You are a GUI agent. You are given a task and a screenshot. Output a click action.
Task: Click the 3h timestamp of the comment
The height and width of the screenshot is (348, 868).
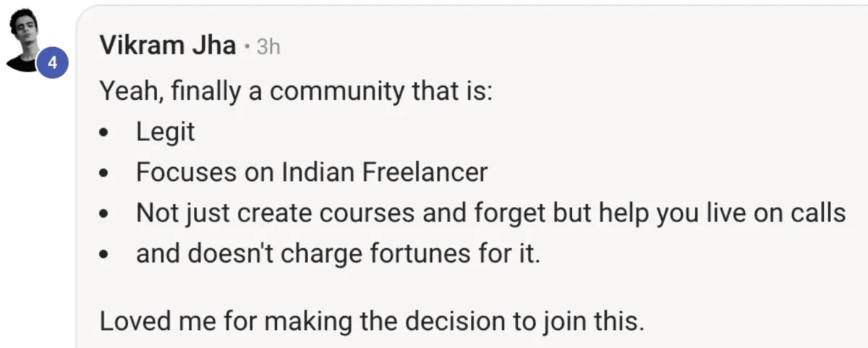coord(268,47)
